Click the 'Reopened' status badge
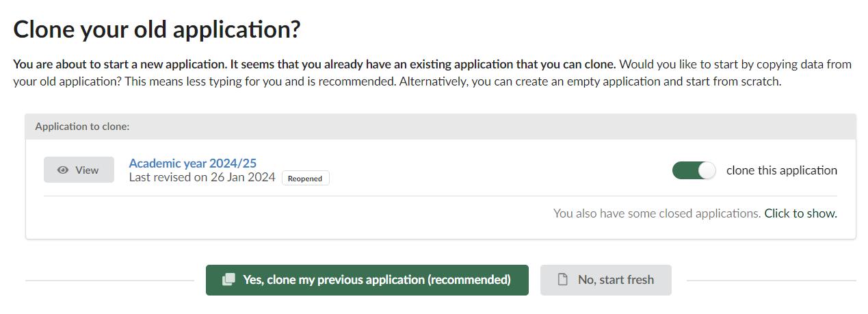 305,179
